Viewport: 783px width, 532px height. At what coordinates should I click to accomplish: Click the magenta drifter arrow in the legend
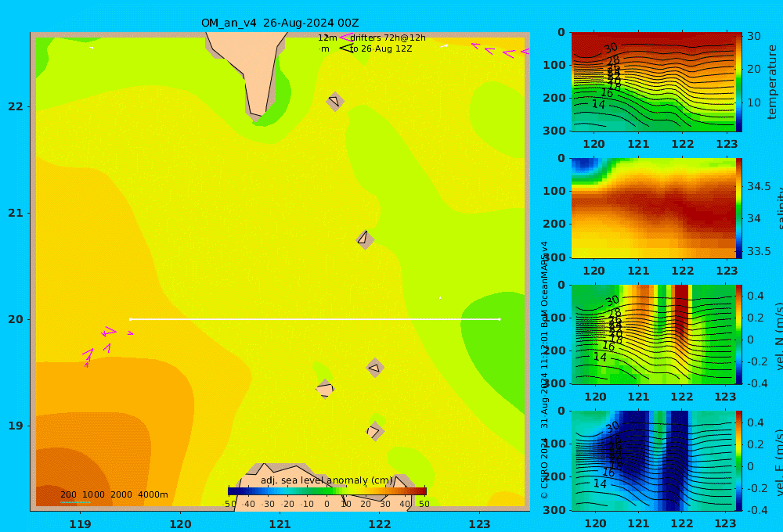point(345,37)
